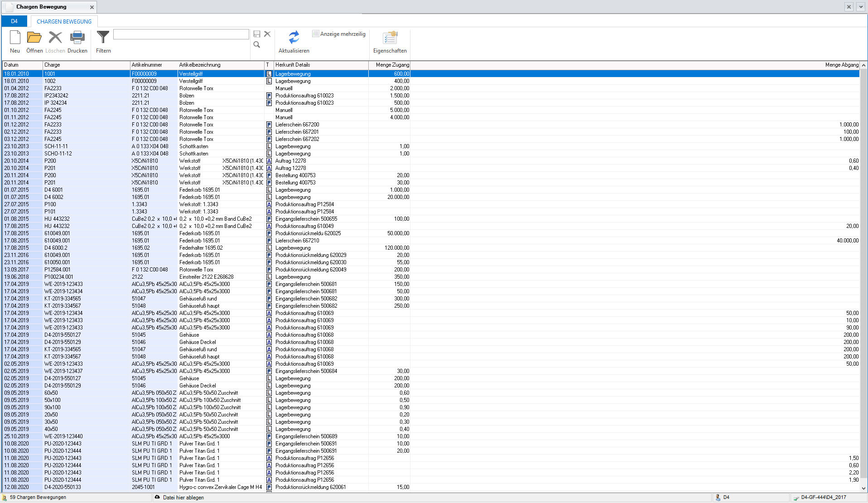Enable the Anzeige mehrzeilig checkbox
The image size is (868, 503).
316,34
